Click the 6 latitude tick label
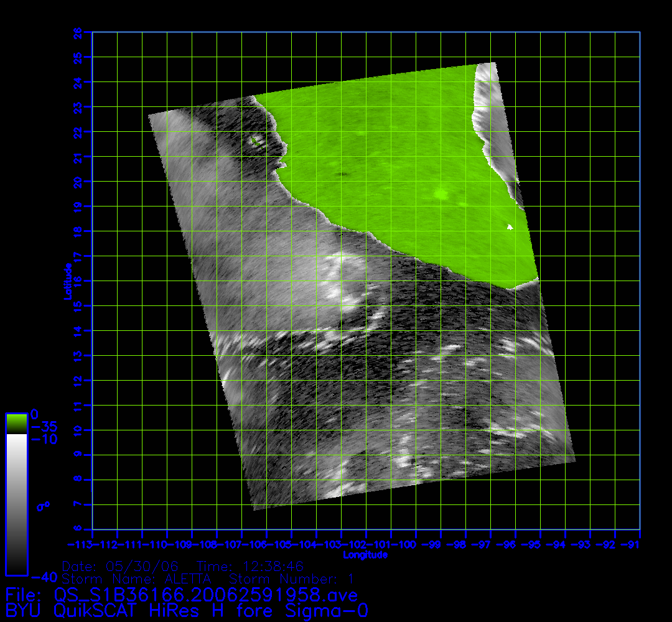 pos(78,529)
